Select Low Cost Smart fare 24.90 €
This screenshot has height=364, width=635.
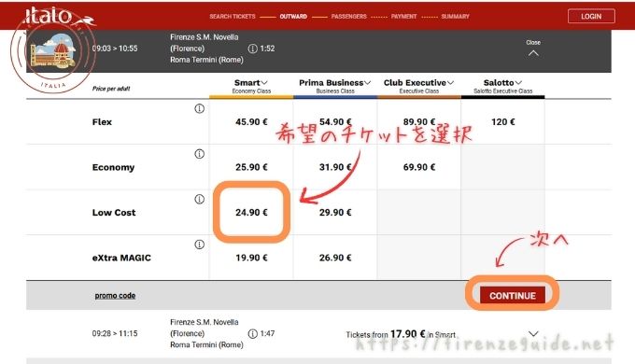point(251,213)
